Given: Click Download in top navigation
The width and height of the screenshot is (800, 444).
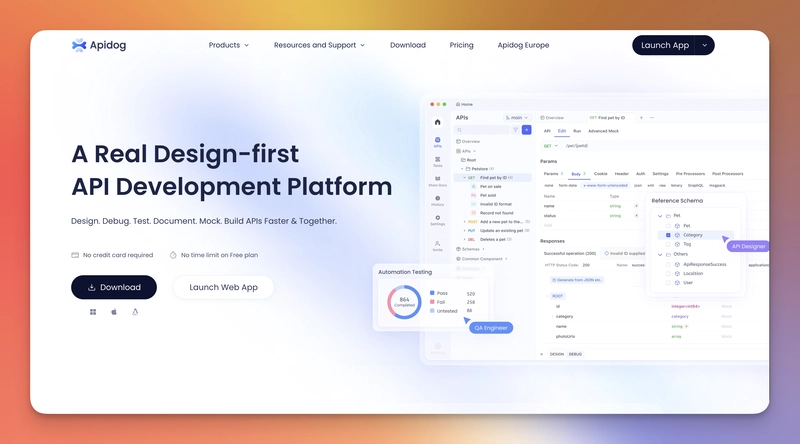Looking at the screenshot, I should click(x=408, y=45).
